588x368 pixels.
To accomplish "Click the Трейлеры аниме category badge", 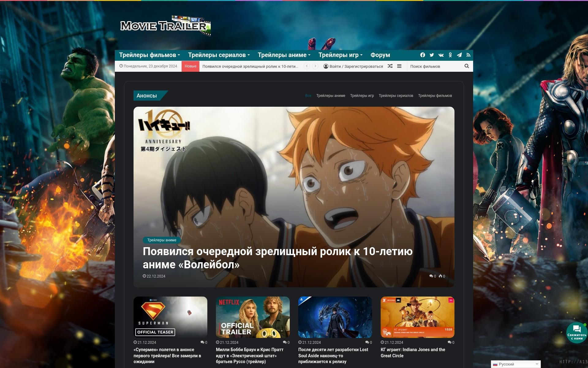I will [162, 240].
